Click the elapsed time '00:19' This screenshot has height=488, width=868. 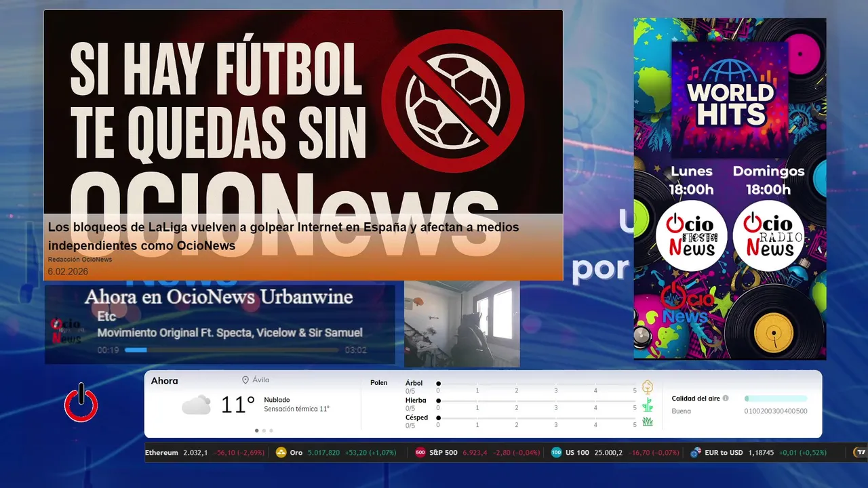point(108,350)
